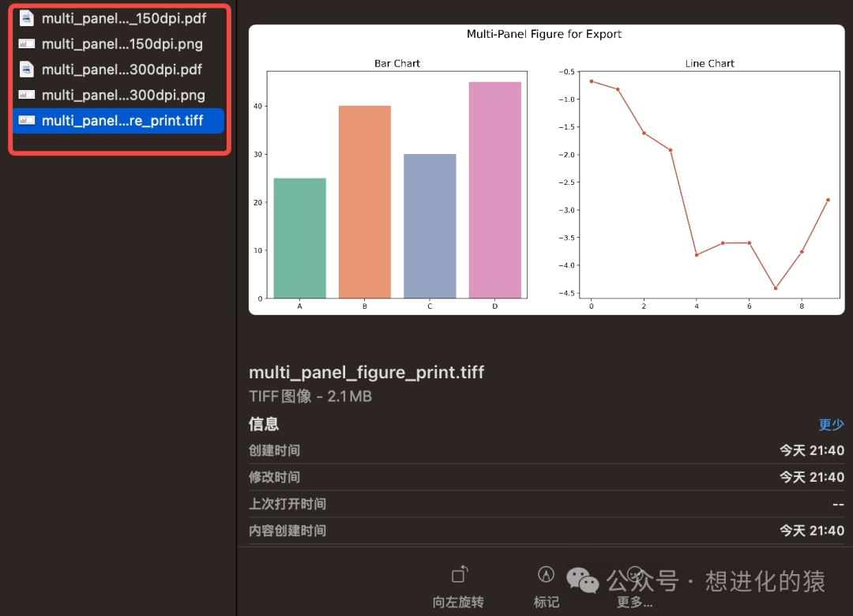Click the 标记 label
The image size is (853, 616).
tap(547, 602)
